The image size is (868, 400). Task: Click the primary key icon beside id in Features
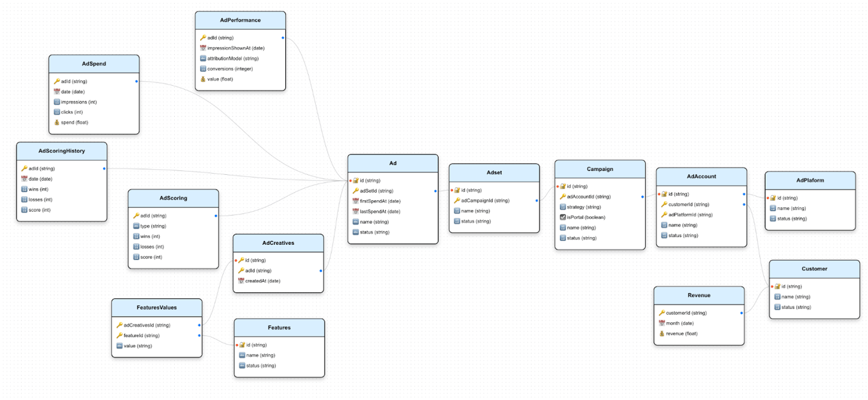242,345
